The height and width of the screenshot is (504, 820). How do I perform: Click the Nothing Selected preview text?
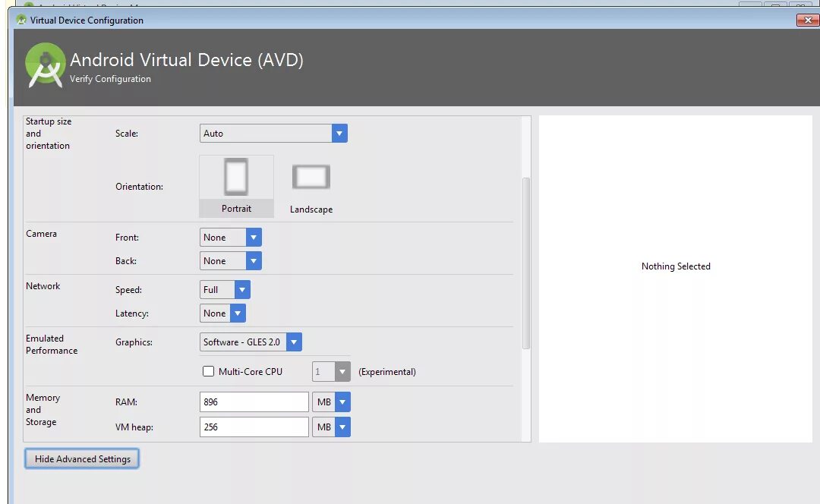[x=676, y=266]
